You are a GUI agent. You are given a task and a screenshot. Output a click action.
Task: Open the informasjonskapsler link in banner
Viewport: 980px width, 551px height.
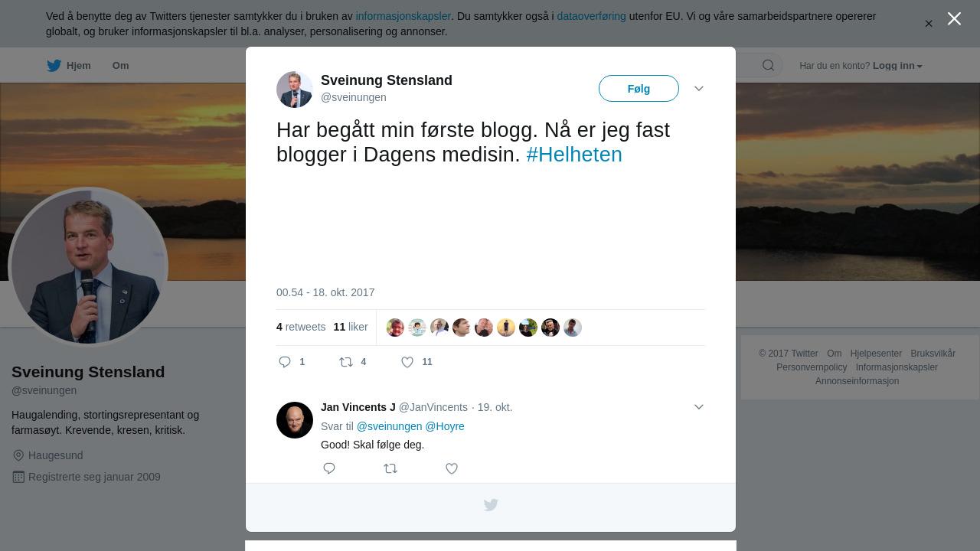[403, 16]
